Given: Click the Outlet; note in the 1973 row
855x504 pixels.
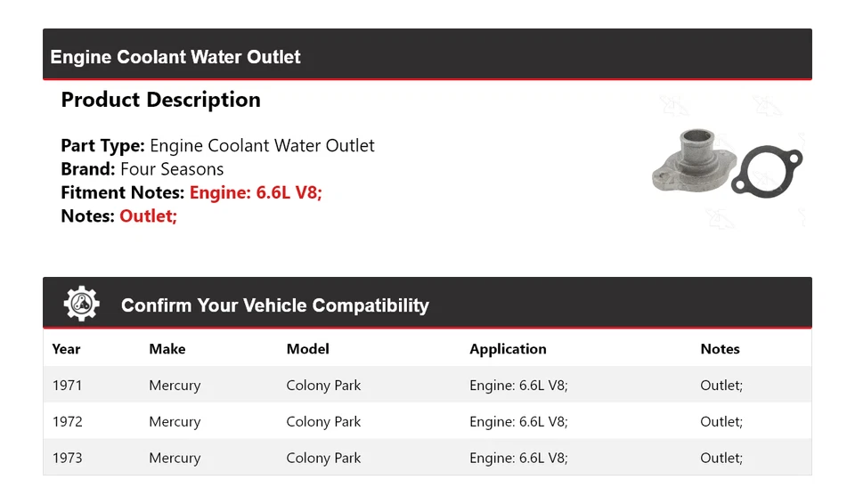Looking at the screenshot, I should pyautogui.click(x=721, y=458).
